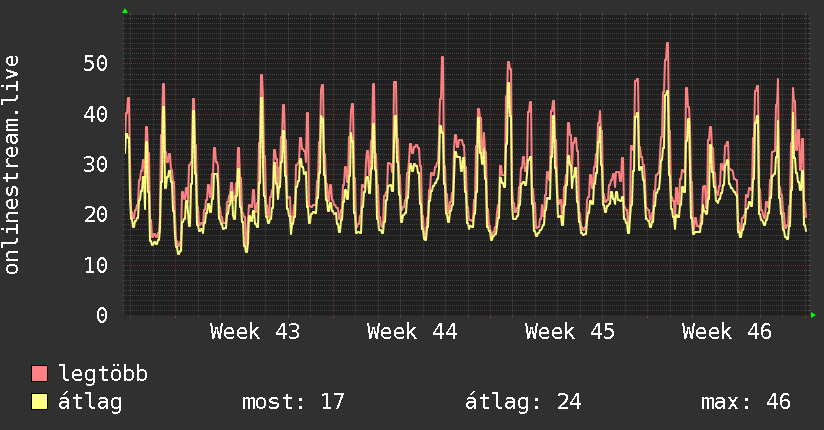
Task: Click the 'most: 17' current value
Action: click(293, 402)
